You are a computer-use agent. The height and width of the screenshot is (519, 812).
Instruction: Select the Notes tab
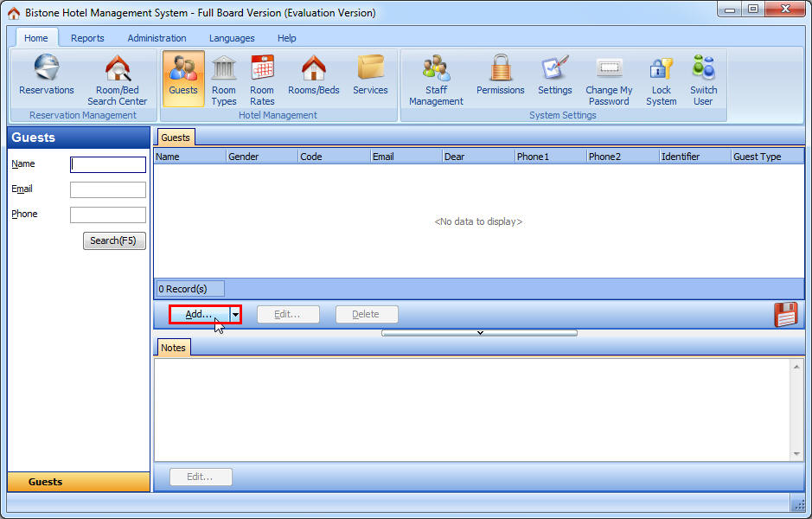(173, 348)
